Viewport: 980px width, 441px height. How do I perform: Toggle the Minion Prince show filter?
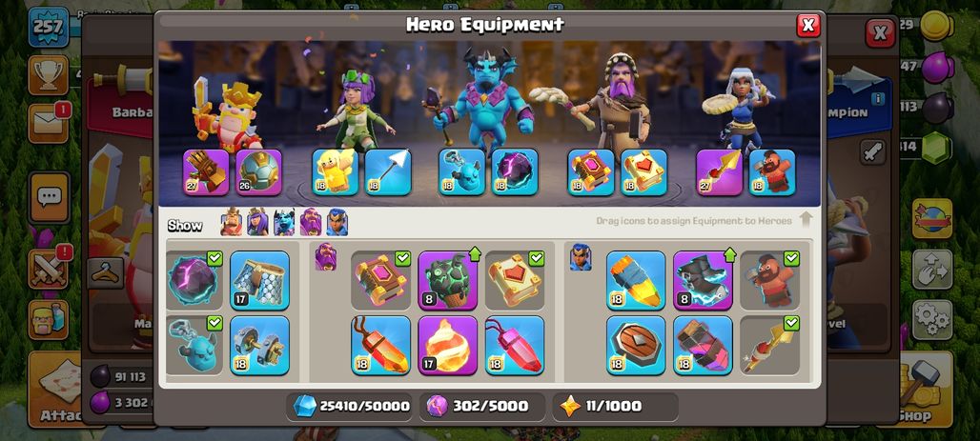click(284, 222)
